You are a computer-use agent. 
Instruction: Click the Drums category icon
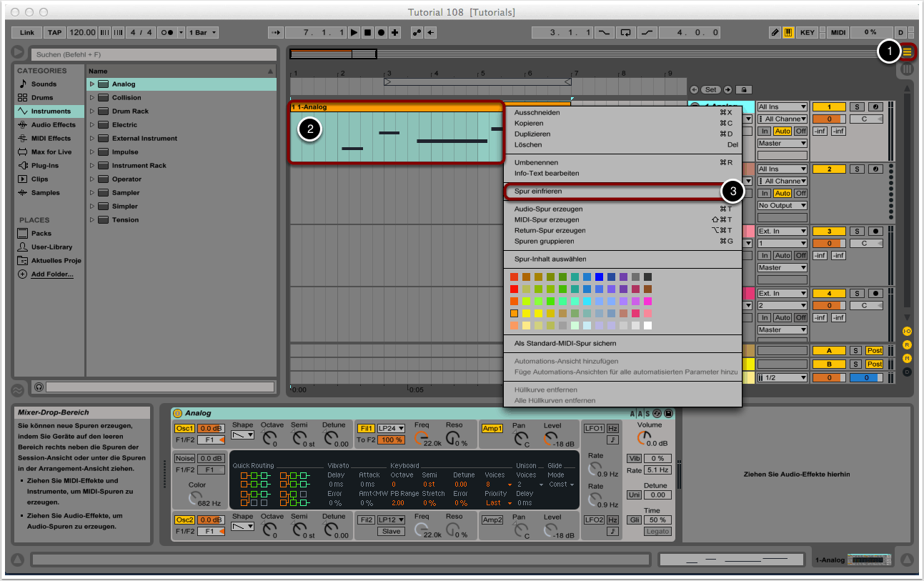point(23,98)
